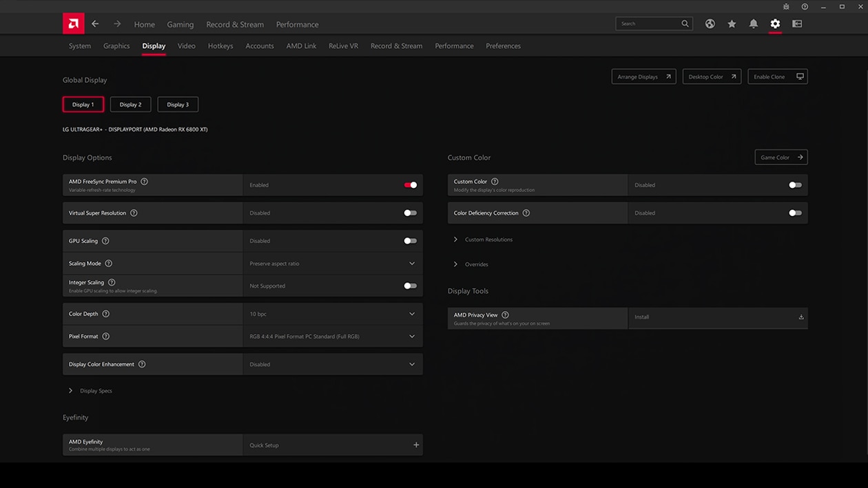
Task: Enable GPU Scaling toggle
Action: (411, 241)
